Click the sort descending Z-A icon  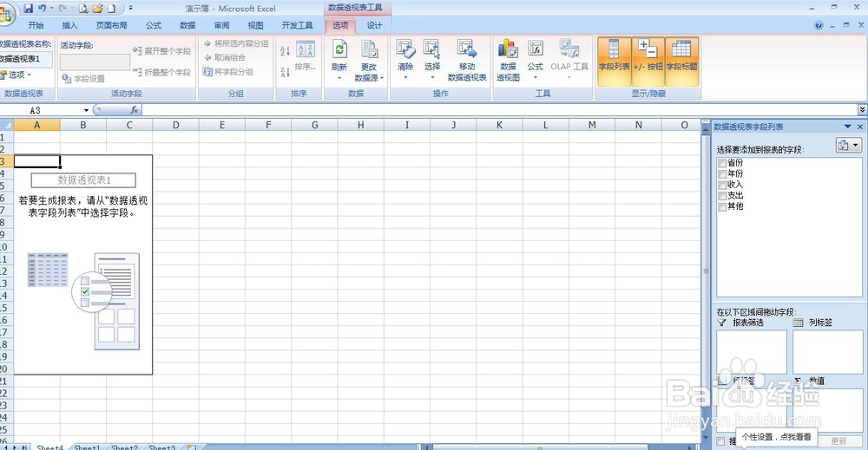[x=285, y=72]
